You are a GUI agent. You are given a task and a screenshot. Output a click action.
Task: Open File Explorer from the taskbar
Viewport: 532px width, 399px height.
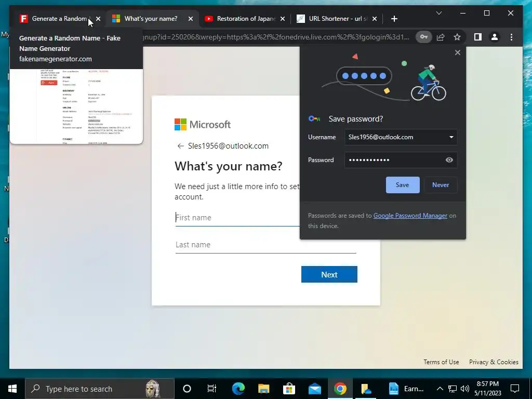(x=263, y=389)
